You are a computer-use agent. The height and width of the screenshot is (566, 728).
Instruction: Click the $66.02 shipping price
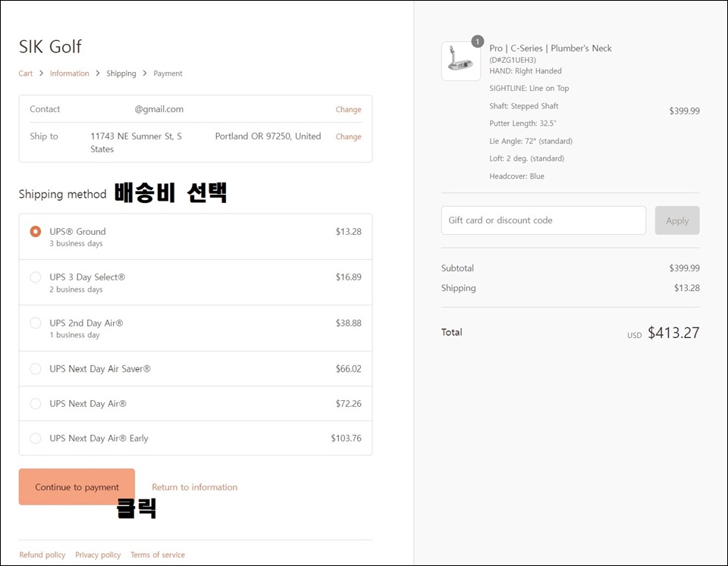(x=348, y=369)
